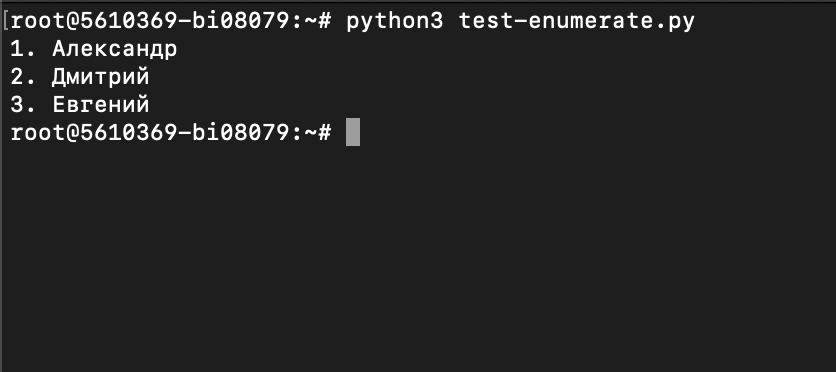Click the gray cursor block at prompt

tap(352, 132)
